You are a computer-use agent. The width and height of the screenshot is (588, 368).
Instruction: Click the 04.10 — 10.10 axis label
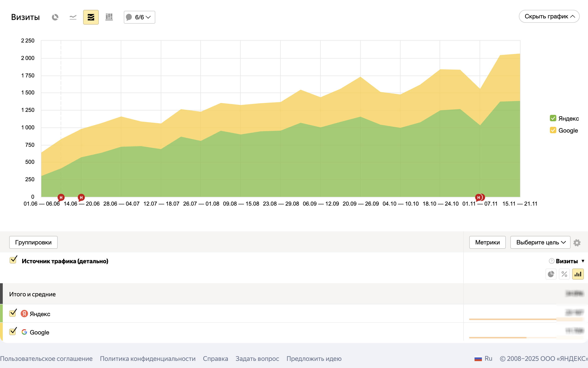[x=401, y=204]
